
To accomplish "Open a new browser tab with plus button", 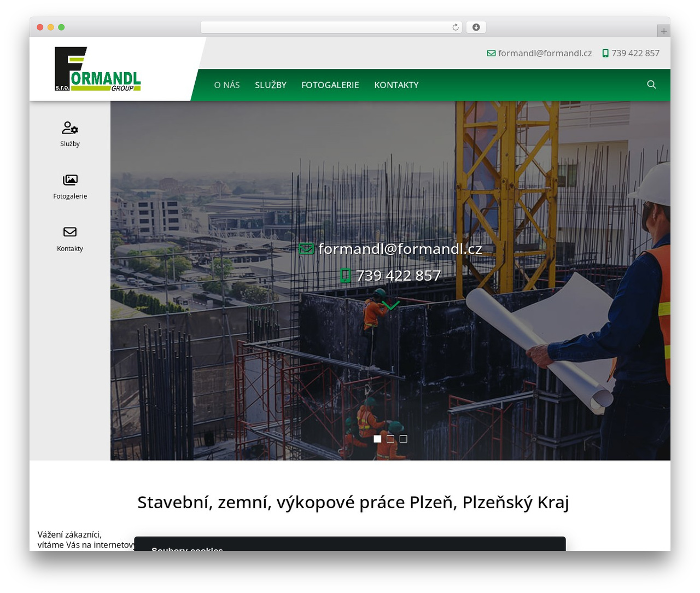I will pos(663,31).
